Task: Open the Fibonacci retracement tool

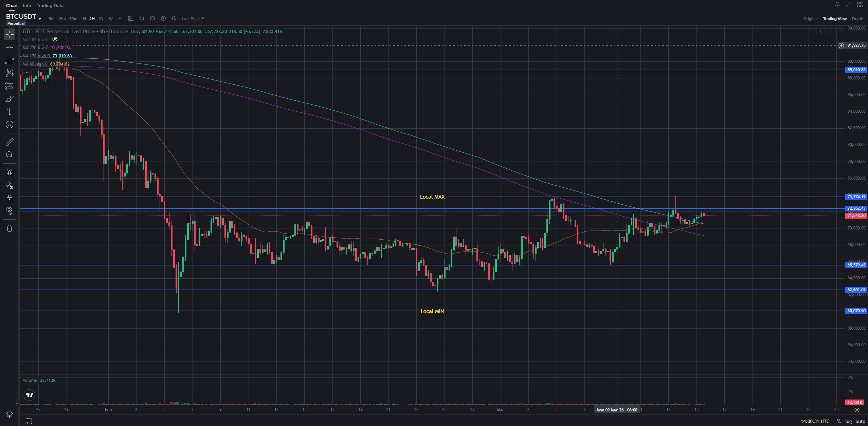Action: point(10,60)
